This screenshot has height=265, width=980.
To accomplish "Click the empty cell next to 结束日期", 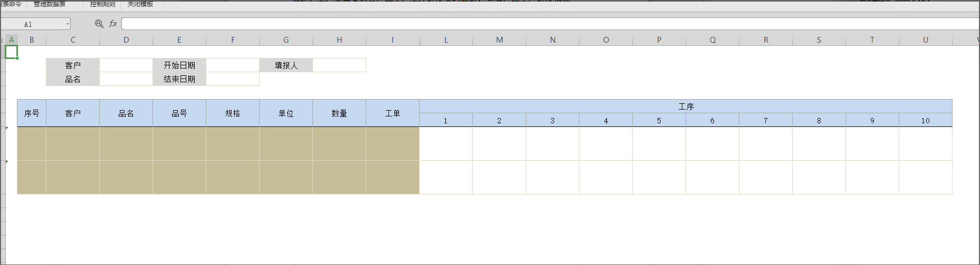I will point(233,79).
